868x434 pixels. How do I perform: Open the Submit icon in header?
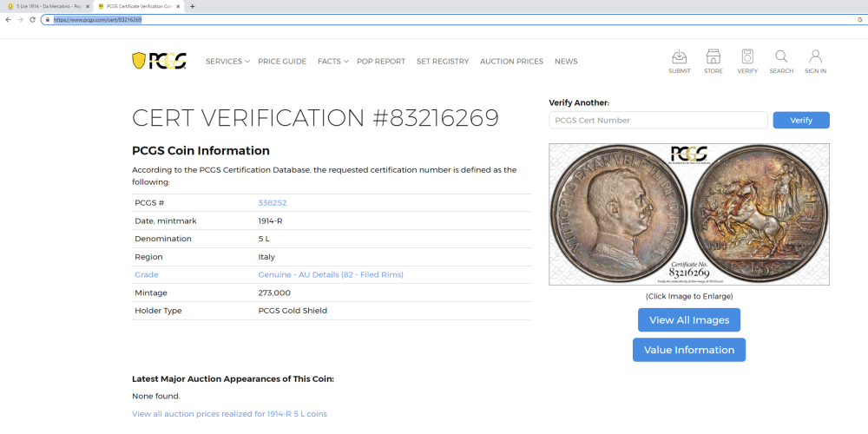click(680, 58)
